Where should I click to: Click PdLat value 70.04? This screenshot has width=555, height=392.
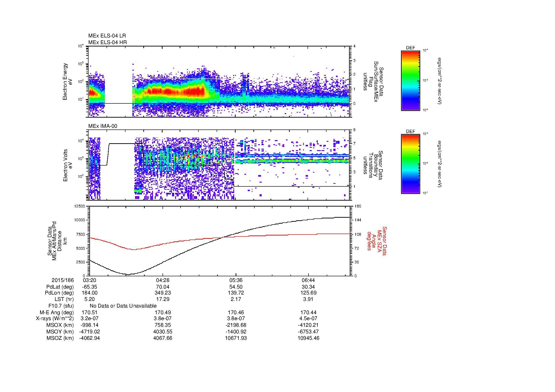click(163, 287)
